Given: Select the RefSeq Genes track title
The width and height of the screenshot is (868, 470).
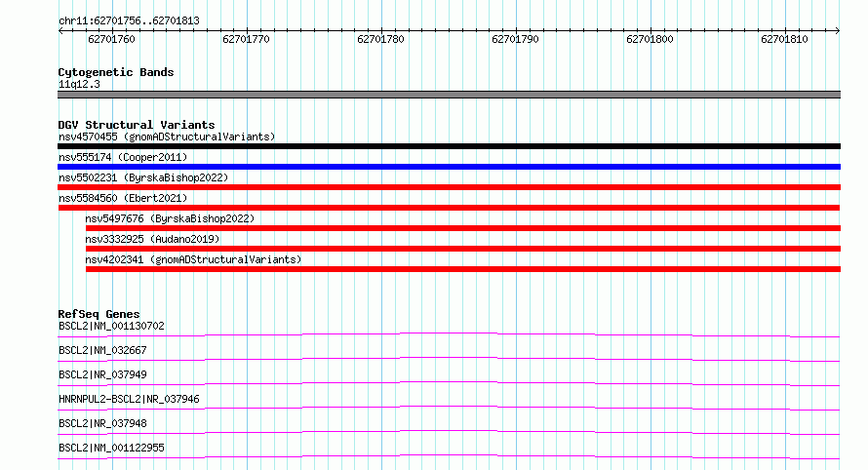Looking at the screenshot, I should 99,314.
